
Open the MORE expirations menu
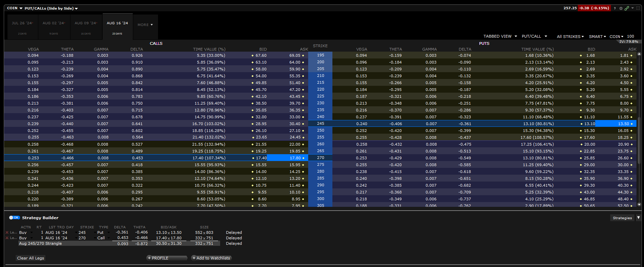coord(145,25)
